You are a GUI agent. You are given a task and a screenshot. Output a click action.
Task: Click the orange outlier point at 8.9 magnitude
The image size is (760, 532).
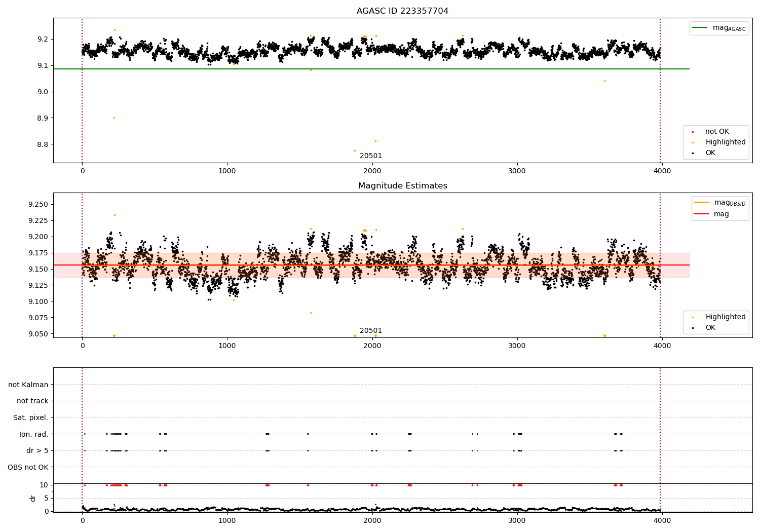pos(114,118)
